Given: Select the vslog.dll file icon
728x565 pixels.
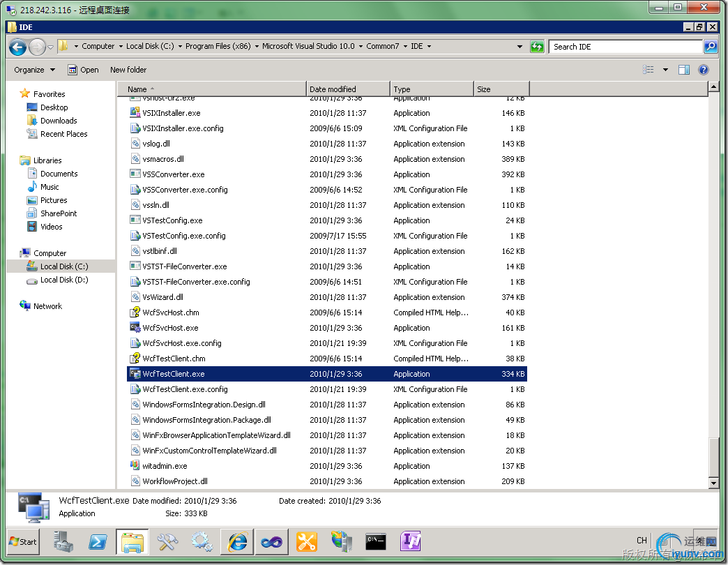Looking at the screenshot, I should point(135,143).
